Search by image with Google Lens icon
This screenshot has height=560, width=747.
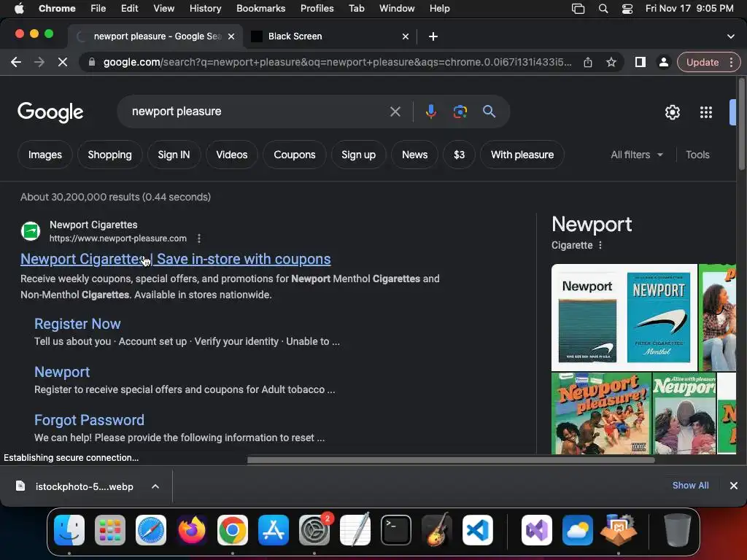(x=460, y=112)
